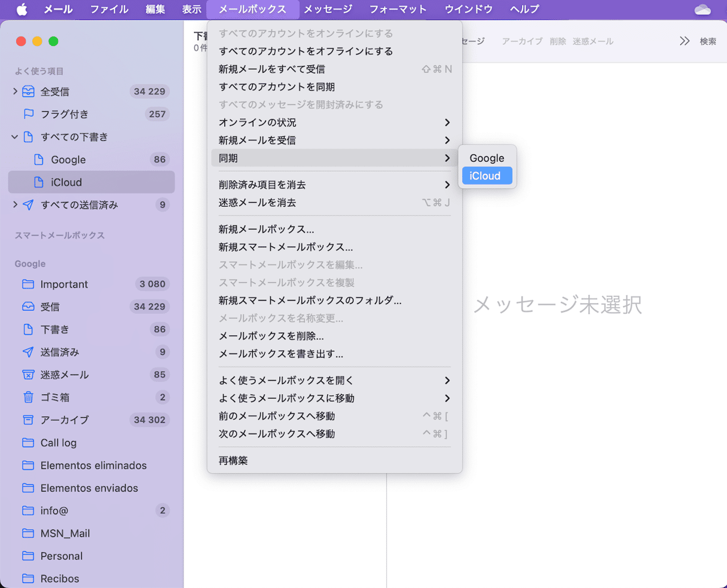Click the iCloud status icon in menu bar
727x588 pixels.
[702, 9]
